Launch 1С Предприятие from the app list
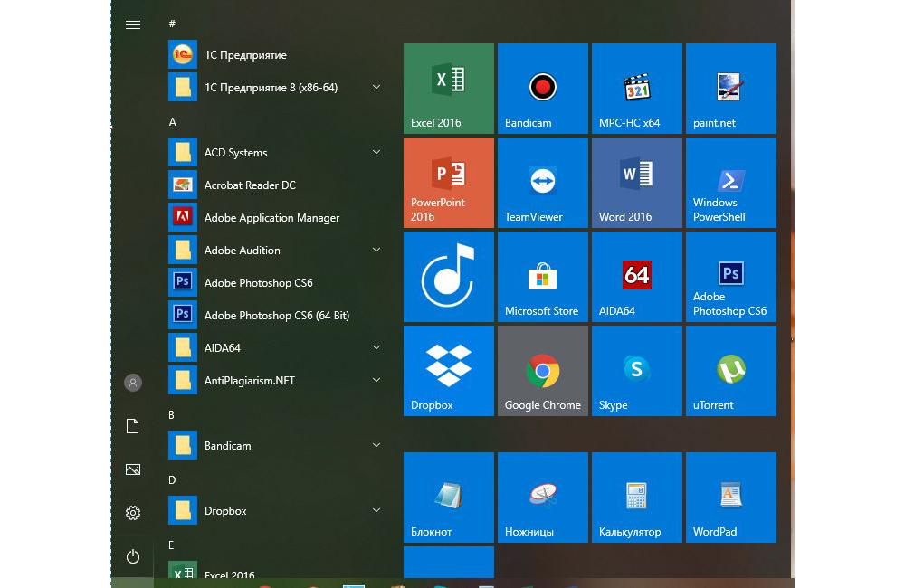Screen dimensions: 905x588 click(276, 55)
